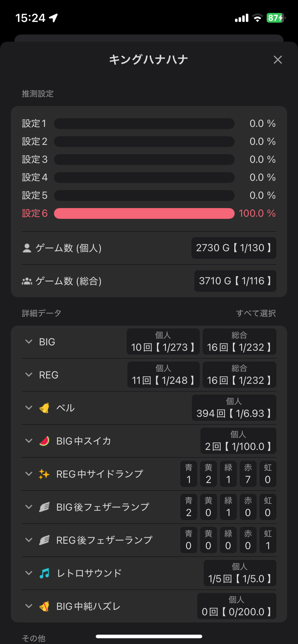
Task: Close the キングハナハナ detail sheet
Action: (x=277, y=60)
